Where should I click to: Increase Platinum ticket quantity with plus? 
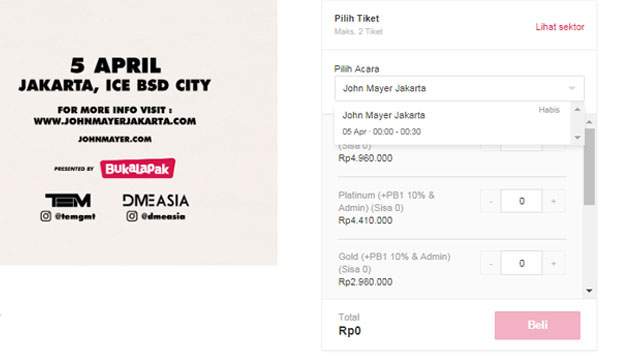[x=554, y=201]
